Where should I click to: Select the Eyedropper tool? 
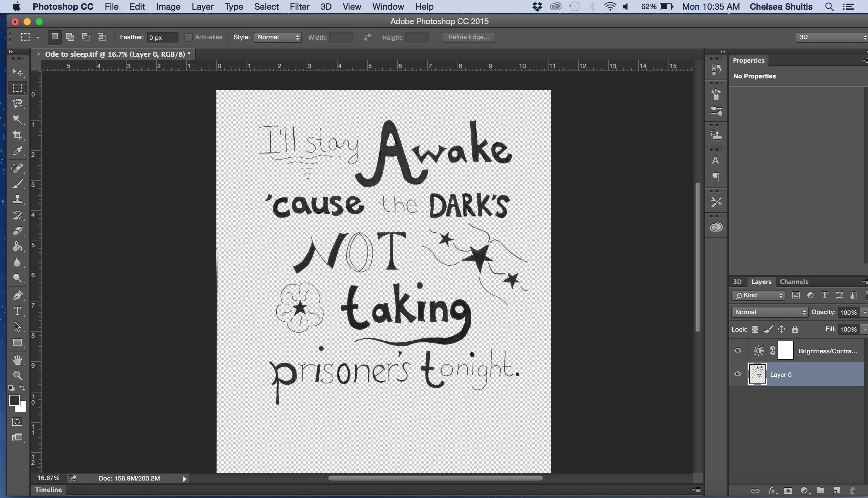(17, 151)
